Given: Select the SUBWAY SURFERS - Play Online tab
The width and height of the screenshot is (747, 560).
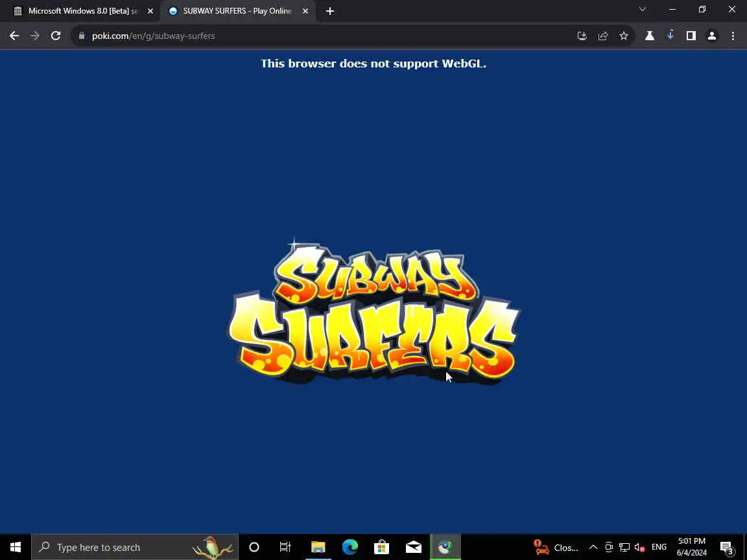Looking at the screenshot, I should coord(237,11).
